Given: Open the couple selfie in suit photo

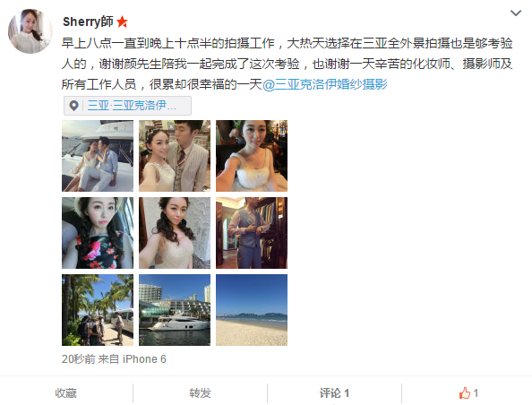Looking at the screenshot, I should point(175,156).
